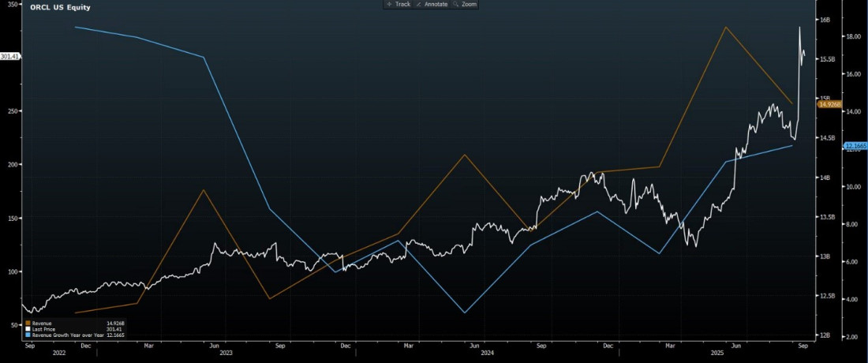Click the 2024 year label on time axis

[x=488, y=354]
